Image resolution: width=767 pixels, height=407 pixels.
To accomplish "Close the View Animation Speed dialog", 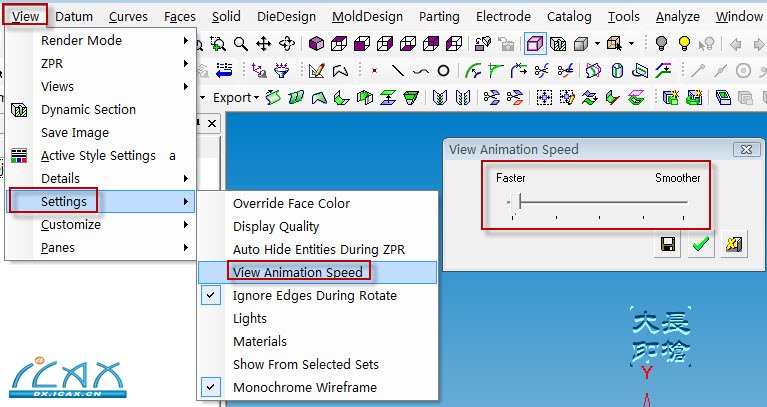I will click(742, 149).
